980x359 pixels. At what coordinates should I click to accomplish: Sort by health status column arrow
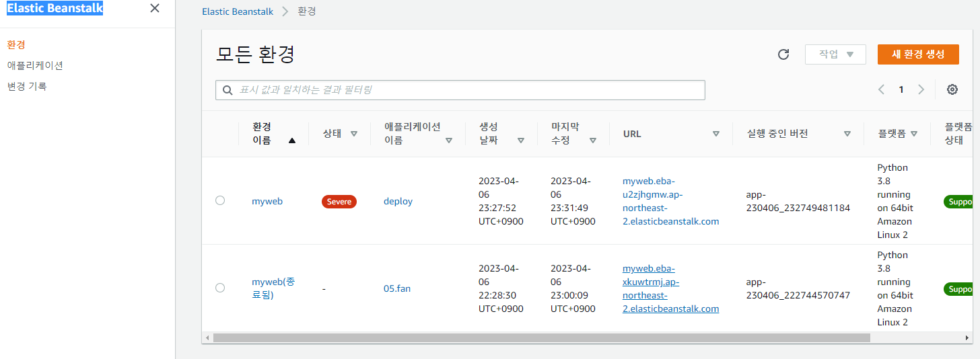pos(354,134)
